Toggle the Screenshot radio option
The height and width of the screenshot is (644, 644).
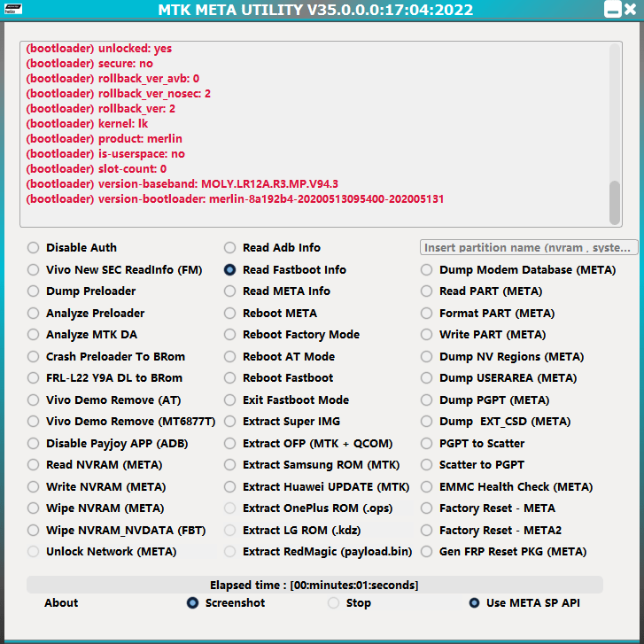pos(192,603)
